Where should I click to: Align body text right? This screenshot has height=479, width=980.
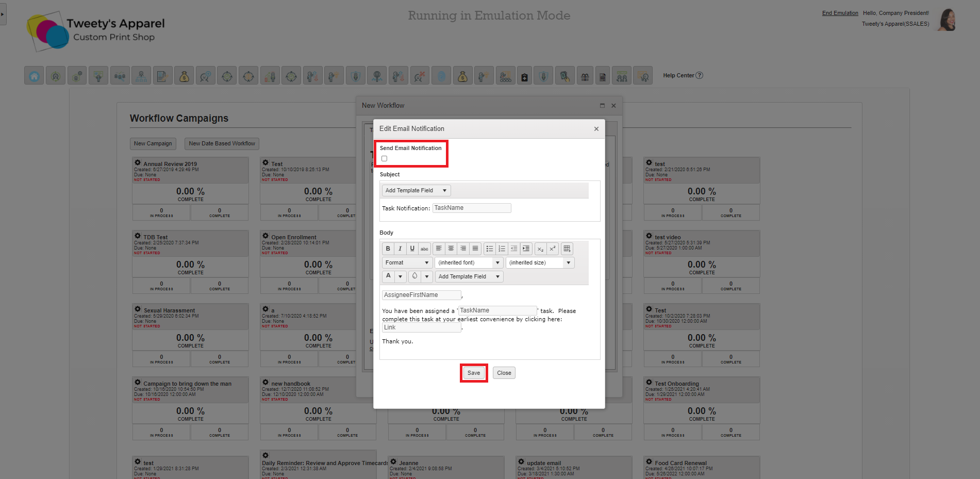click(x=463, y=249)
